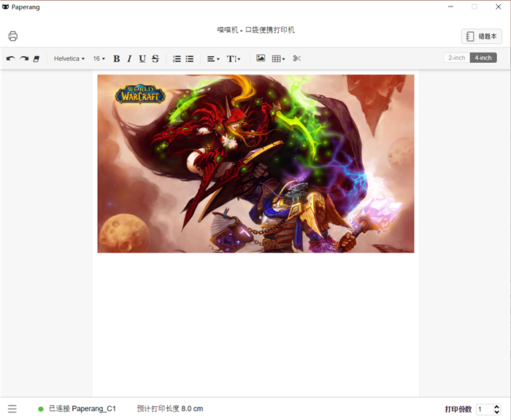Viewport: 511px width, 420px height.
Task: Switch to 4-inch paper width
Action: click(483, 58)
